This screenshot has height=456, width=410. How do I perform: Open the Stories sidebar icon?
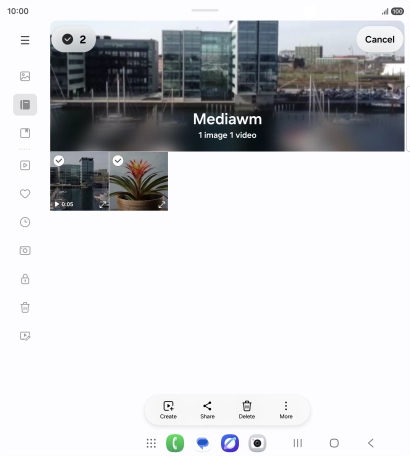(25, 133)
